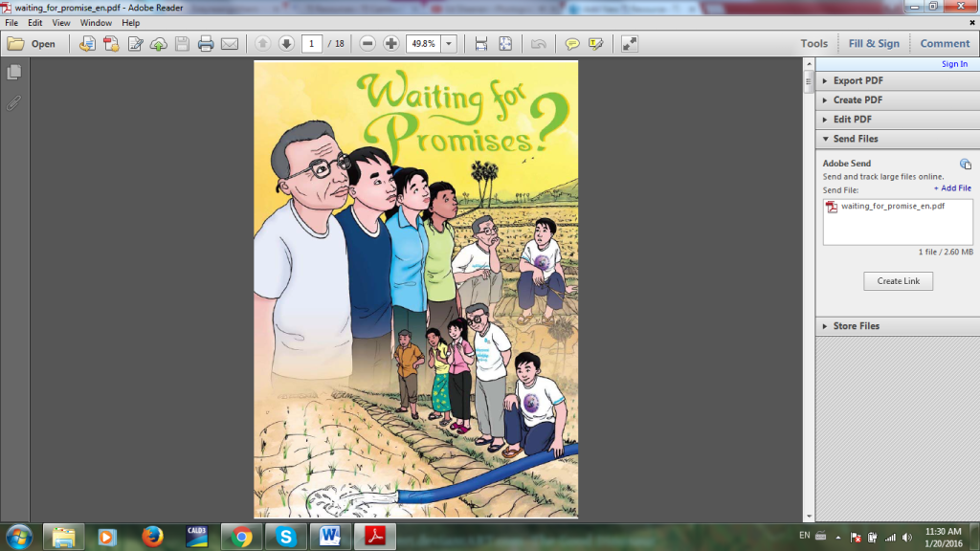The width and height of the screenshot is (980, 551).
Task: Click the zoom out minus button
Action: click(x=367, y=43)
